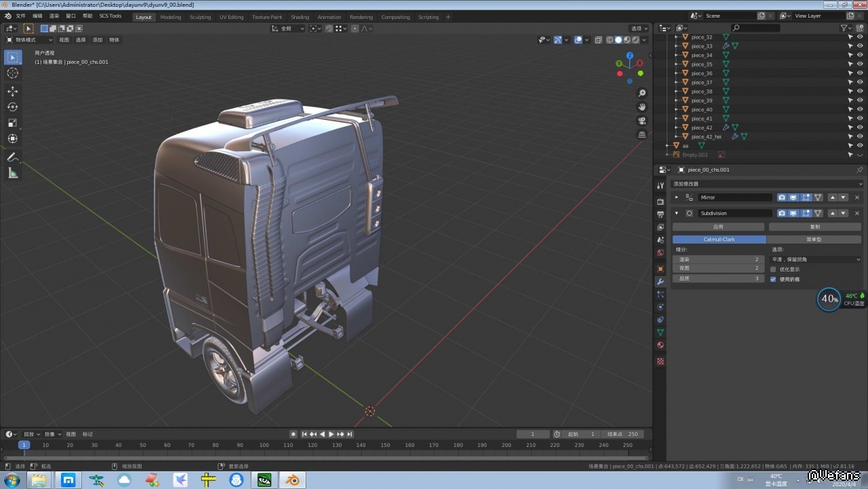This screenshot has height=489, width=868.
Task: Select the Rotate tool
Action: coord(12,107)
